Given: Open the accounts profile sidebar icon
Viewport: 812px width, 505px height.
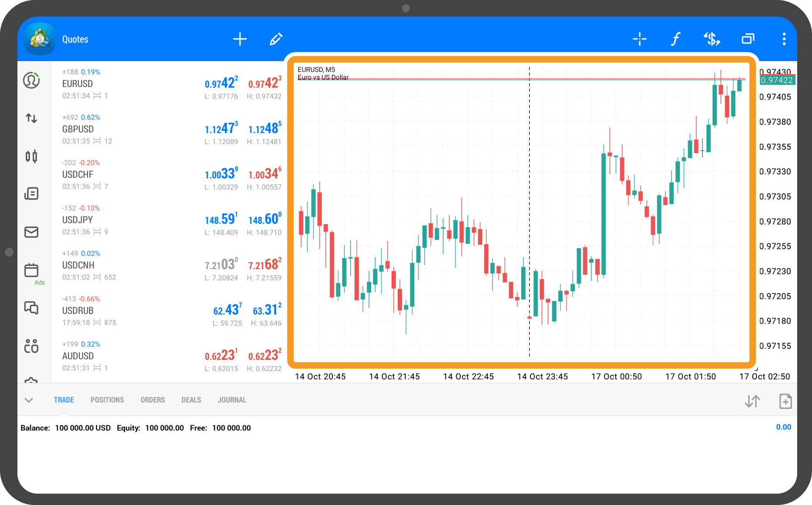Looking at the screenshot, I should [x=31, y=81].
